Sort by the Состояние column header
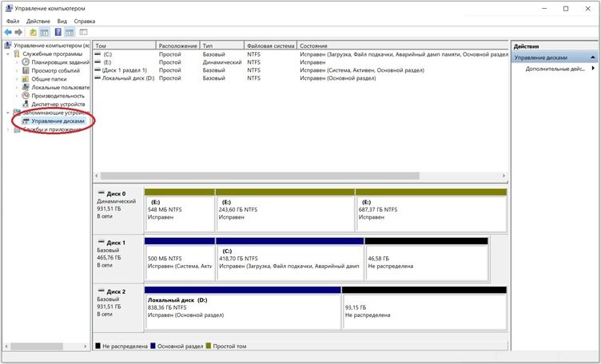Viewport: 601px width, 364px height. 403,45
